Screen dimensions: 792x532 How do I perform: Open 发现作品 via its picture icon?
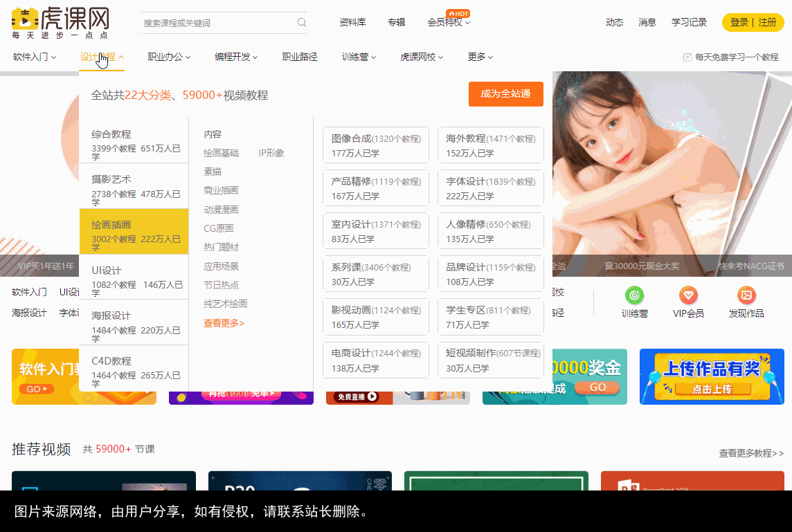(x=746, y=294)
